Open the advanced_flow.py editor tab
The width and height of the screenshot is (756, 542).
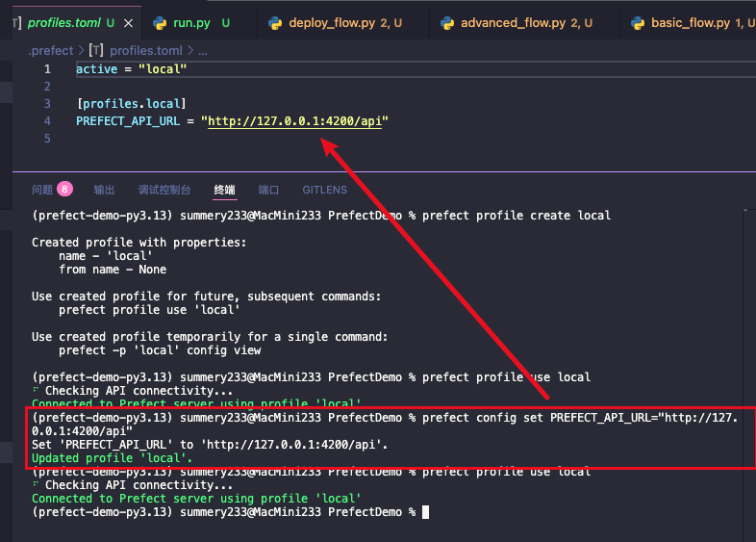click(x=513, y=22)
